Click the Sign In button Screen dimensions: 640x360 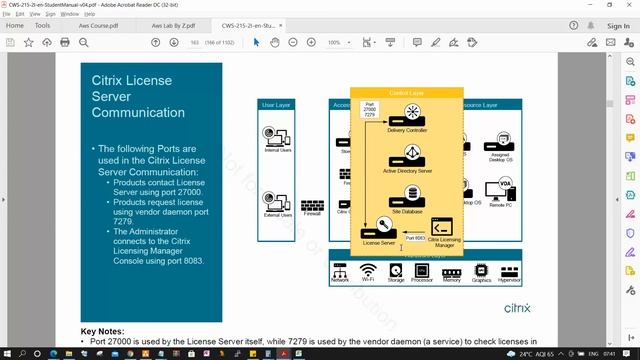pyautogui.click(x=618, y=26)
